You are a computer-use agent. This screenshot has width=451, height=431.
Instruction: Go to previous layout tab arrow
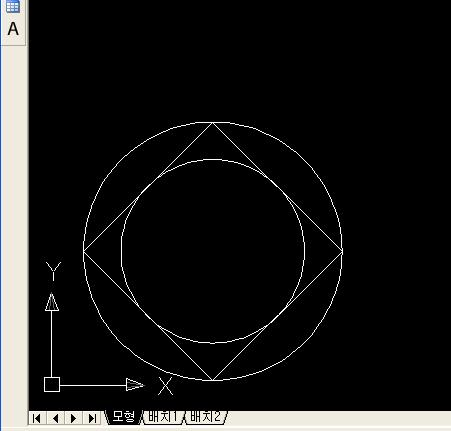pos(55,418)
